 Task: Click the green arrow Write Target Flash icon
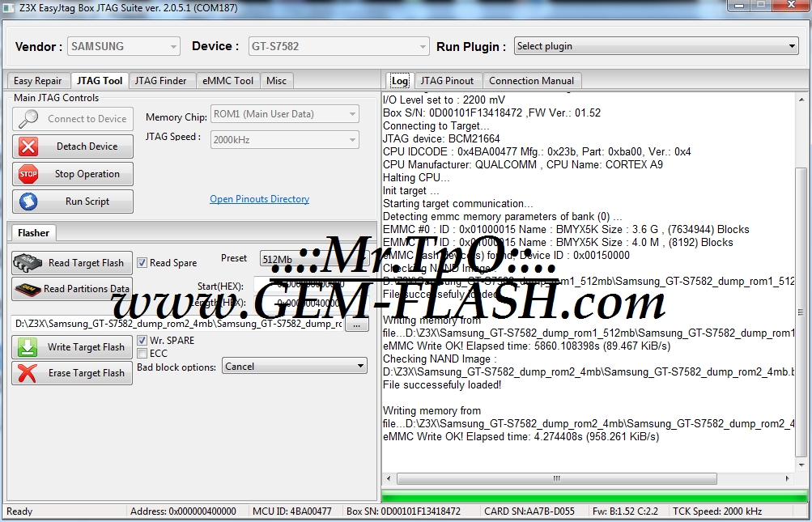(x=28, y=347)
